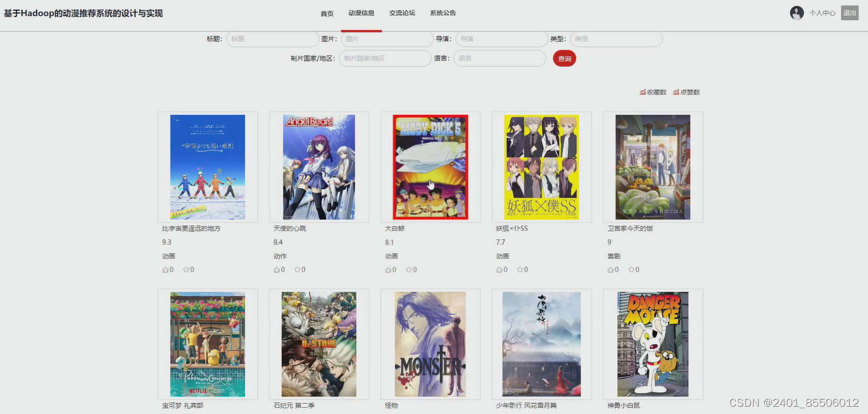This screenshot has height=414, width=868.
Task: Click the red 查询 search button
Action: click(x=564, y=58)
